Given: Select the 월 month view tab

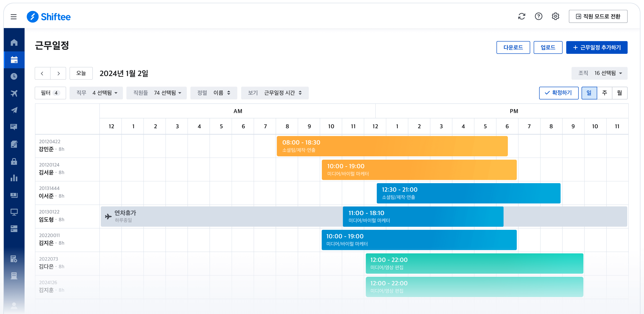Looking at the screenshot, I should tap(620, 93).
